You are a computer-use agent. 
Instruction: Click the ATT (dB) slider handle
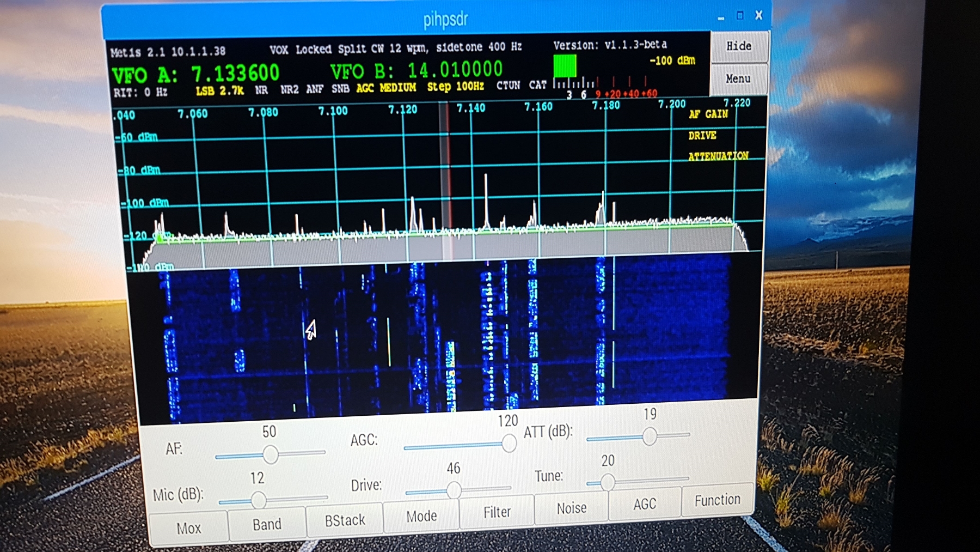pyautogui.click(x=650, y=436)
